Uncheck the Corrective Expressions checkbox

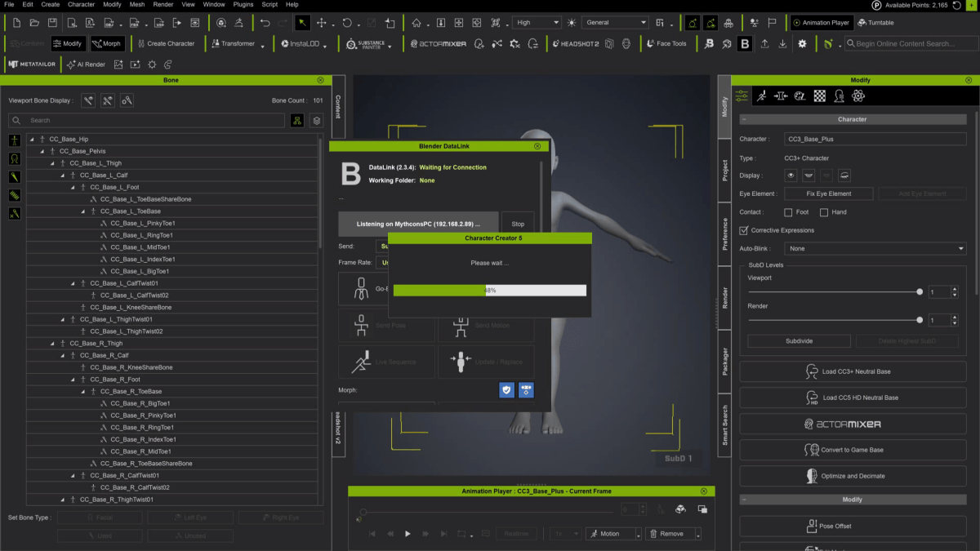point(743,230)
